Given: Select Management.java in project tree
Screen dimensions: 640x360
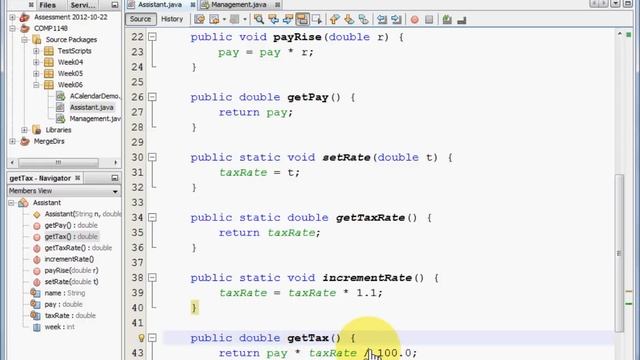Looking at the screenshot, I should 95,119.
